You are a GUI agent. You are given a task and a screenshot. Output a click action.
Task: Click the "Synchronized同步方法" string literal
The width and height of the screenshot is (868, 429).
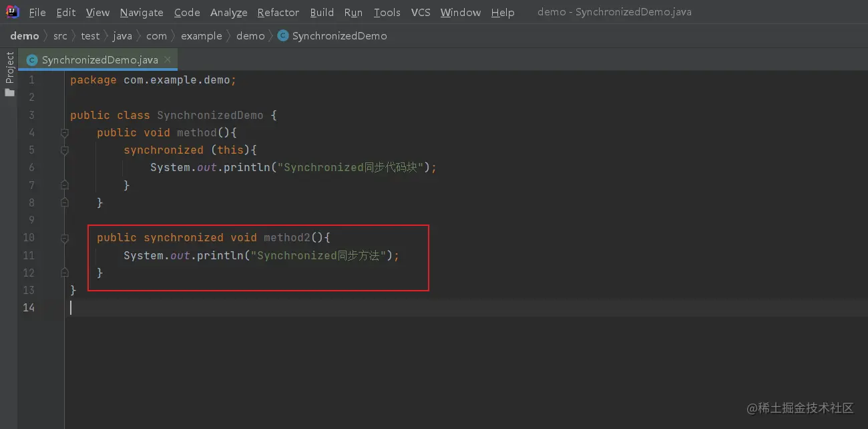coord(320,255)
